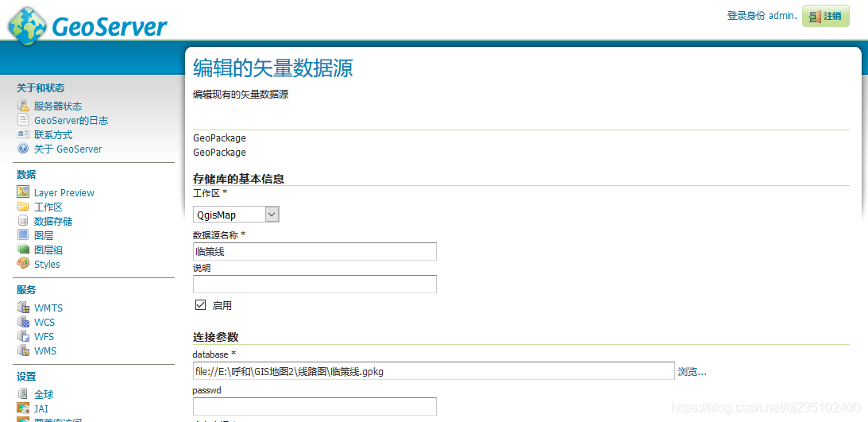Viewport: 868px width, 422px height.
Task: Toggle the 启用 enabled checkbox
Action: point(200,304)
